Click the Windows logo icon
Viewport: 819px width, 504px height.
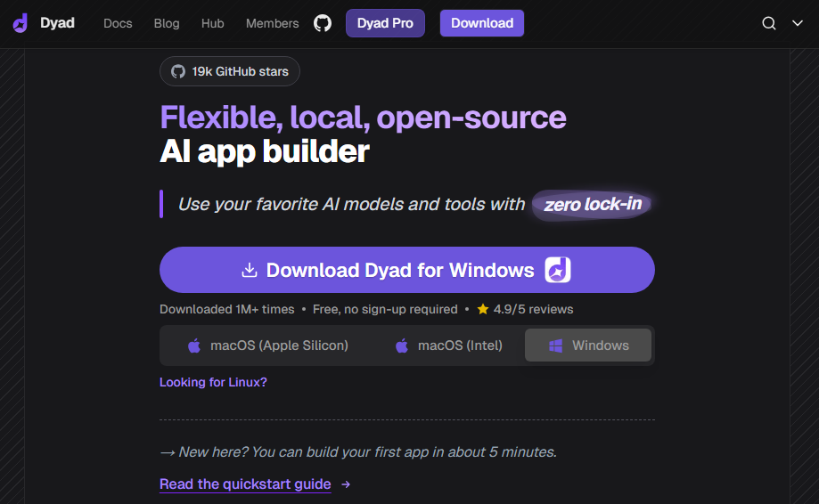(555, 345)
